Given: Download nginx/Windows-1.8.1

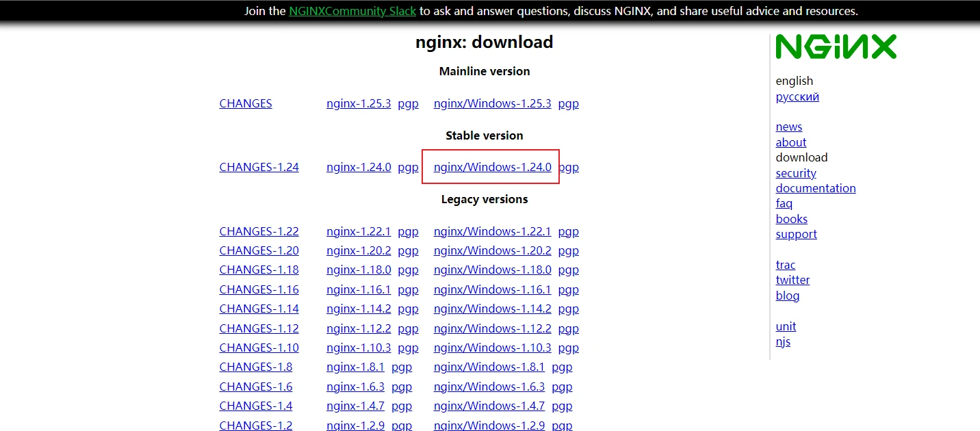Looking at the screenshot, I should coord(489,367).
